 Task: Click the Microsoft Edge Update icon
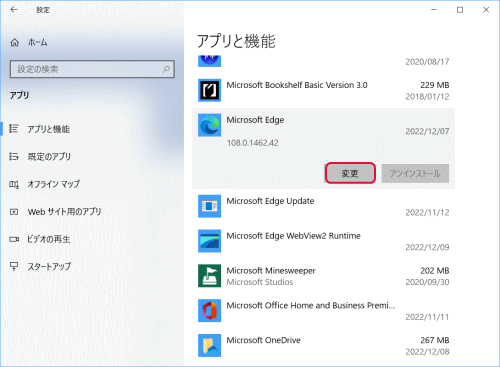click(209, 206)
